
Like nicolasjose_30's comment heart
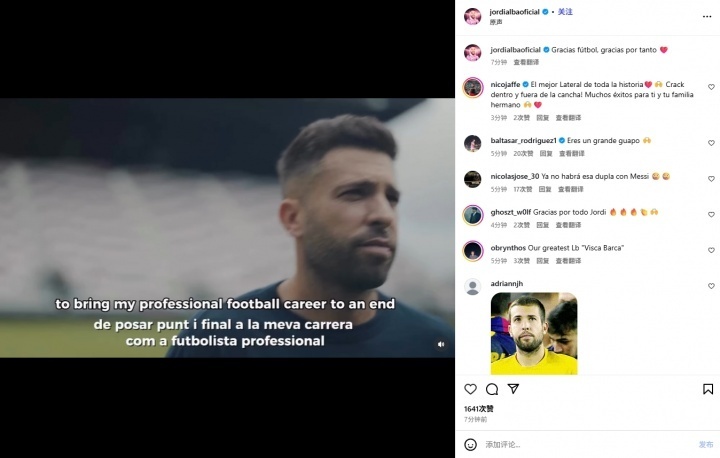pyautogui.click(x=711, y=179)
